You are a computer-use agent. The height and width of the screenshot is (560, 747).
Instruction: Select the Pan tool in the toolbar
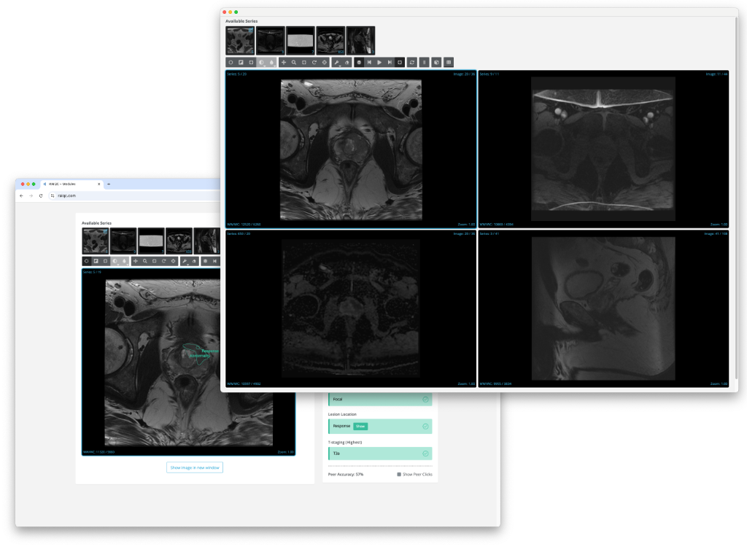point(284,62)
